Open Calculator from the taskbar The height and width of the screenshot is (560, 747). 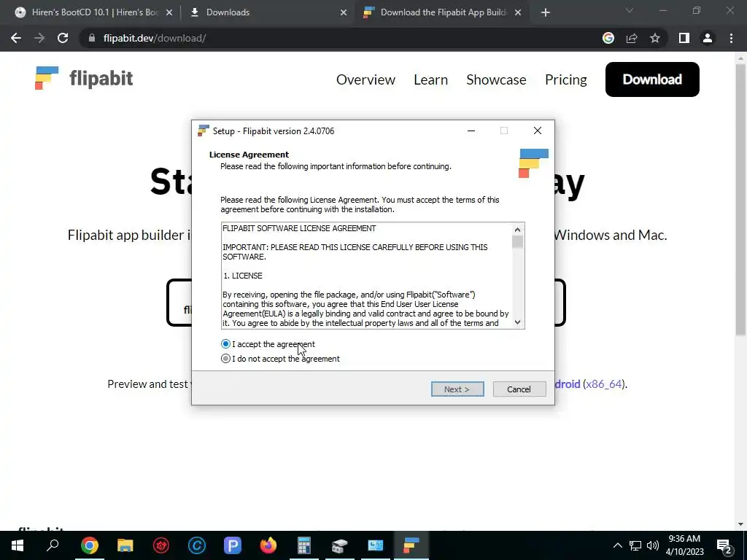pyautogui.click(x=304, y=545)
